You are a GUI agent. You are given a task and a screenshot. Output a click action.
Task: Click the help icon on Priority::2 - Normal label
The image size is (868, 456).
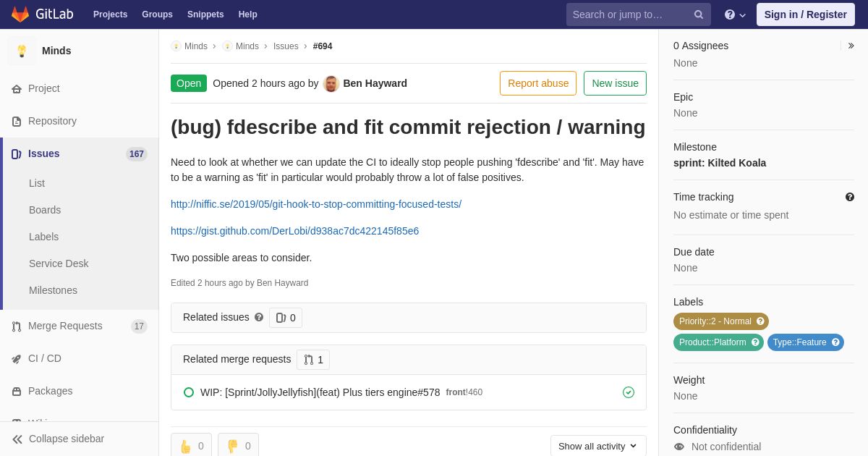pos(760,321)
